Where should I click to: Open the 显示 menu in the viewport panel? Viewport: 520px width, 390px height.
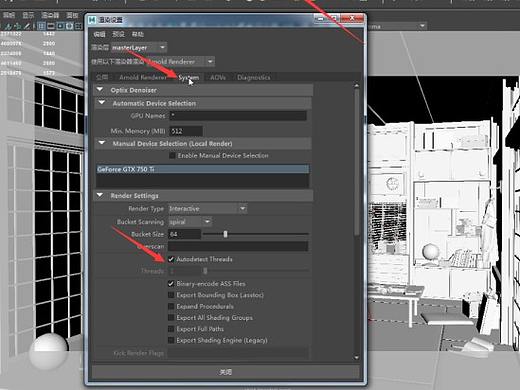pos(28,15)
